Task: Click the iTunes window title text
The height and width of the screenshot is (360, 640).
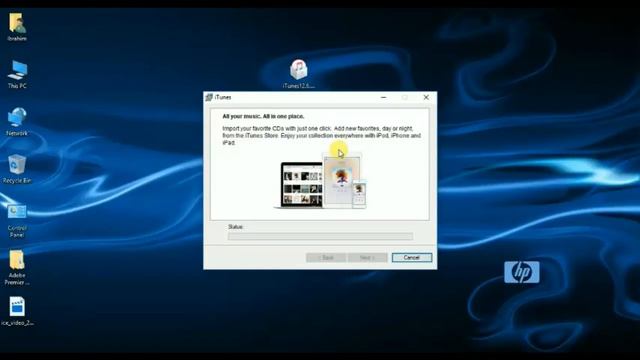Action: (x=223, y=97)
